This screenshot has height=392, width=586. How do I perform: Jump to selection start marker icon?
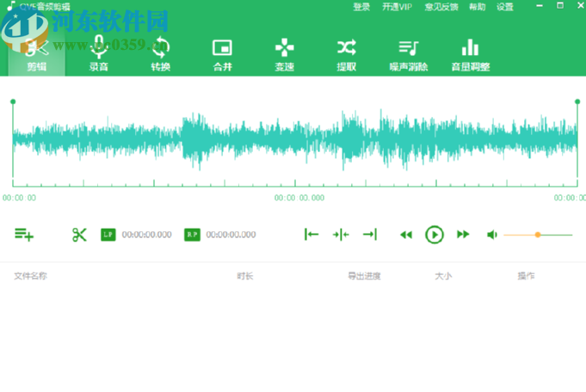tap(312, 235)
